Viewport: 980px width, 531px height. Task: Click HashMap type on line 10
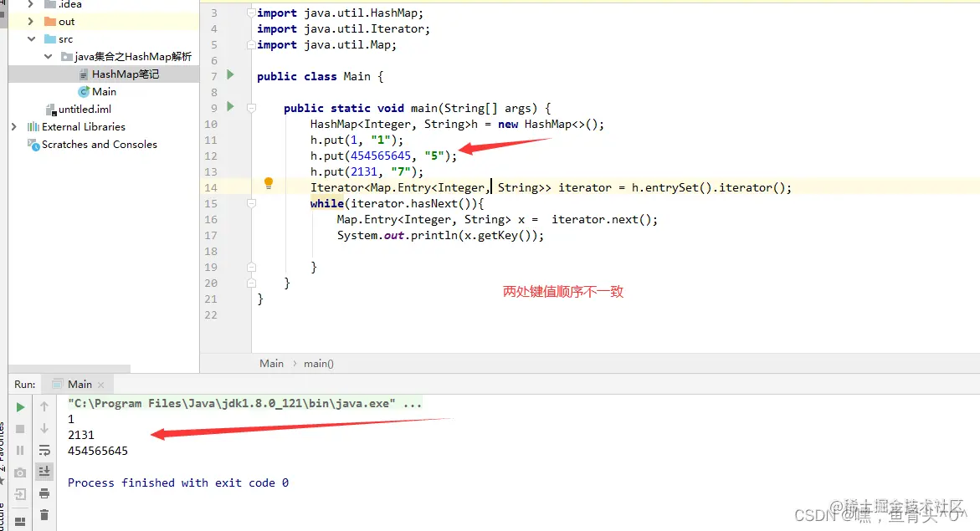(334, 125)
